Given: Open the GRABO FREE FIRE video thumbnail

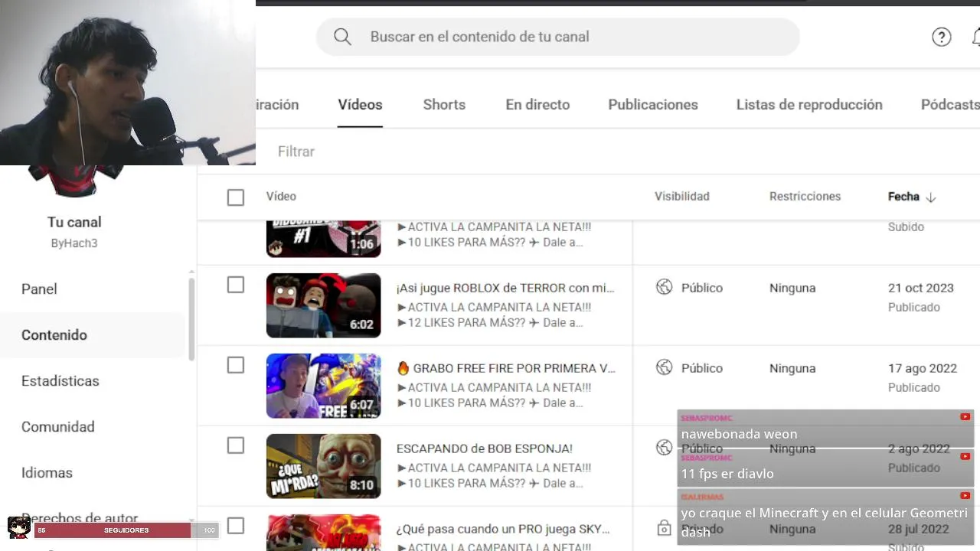Looking at the screenshot, I should pos(323,386).
